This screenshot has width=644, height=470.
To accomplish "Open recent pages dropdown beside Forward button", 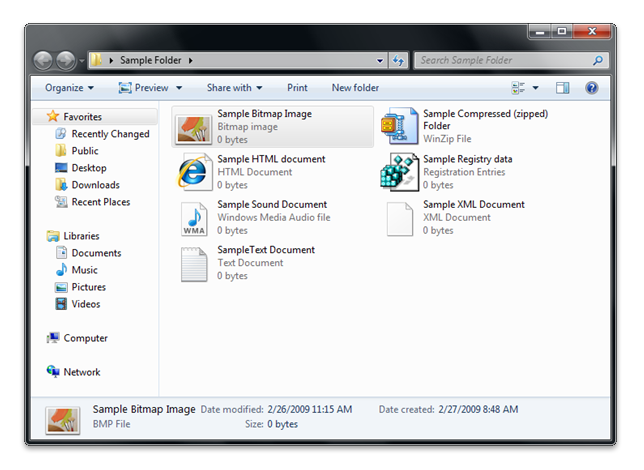I will [x=81, y=61].
